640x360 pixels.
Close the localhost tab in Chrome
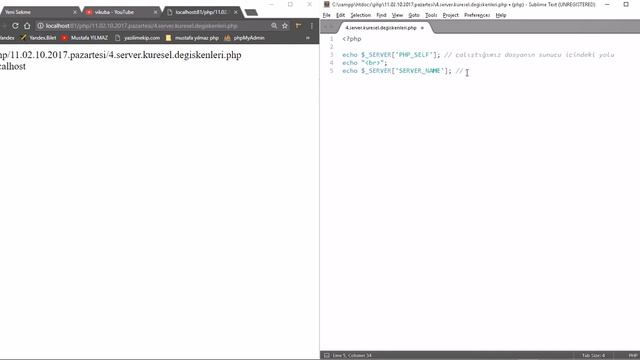[236, 12]
